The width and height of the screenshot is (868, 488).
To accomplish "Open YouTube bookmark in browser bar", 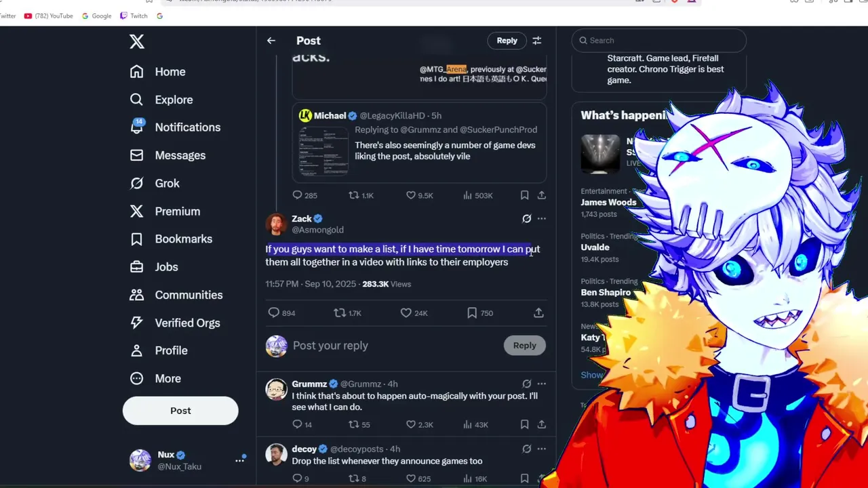I will (48, 16).
